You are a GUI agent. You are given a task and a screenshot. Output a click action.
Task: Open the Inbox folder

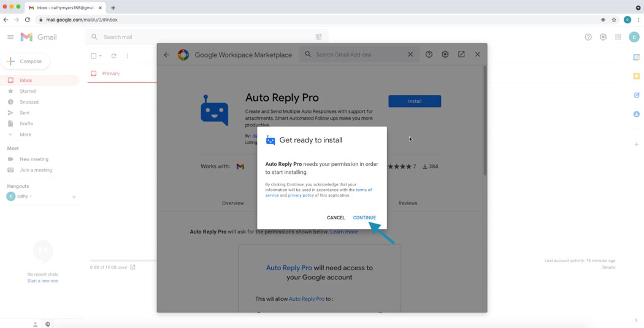39,80
